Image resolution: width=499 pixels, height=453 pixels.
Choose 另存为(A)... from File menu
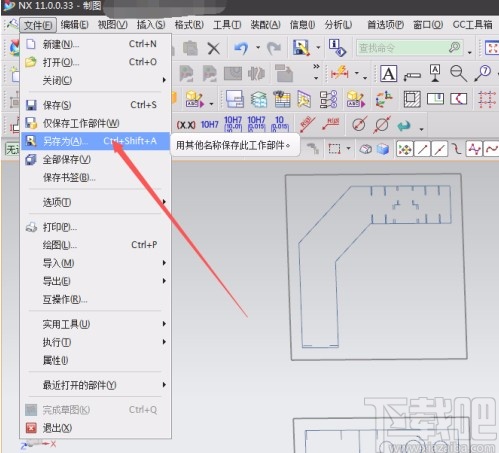point(96,141)
